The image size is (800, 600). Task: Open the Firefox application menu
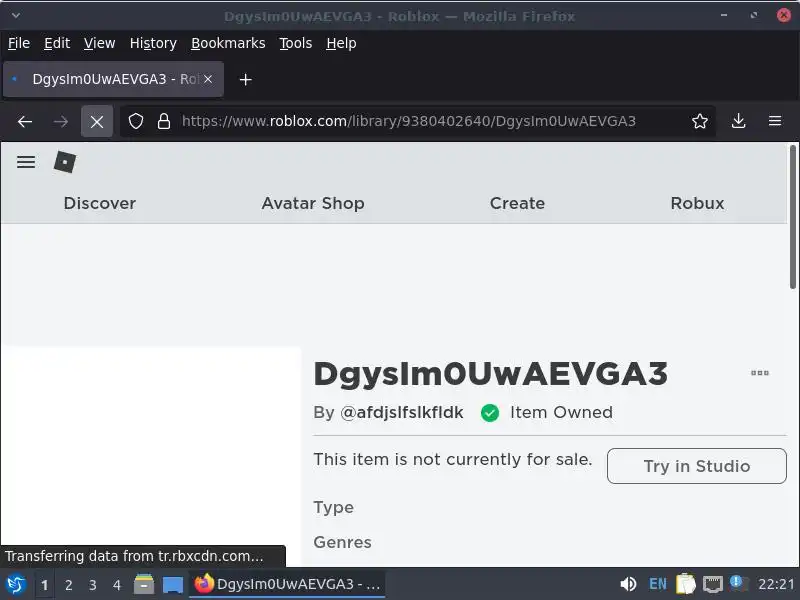[775, 121]
